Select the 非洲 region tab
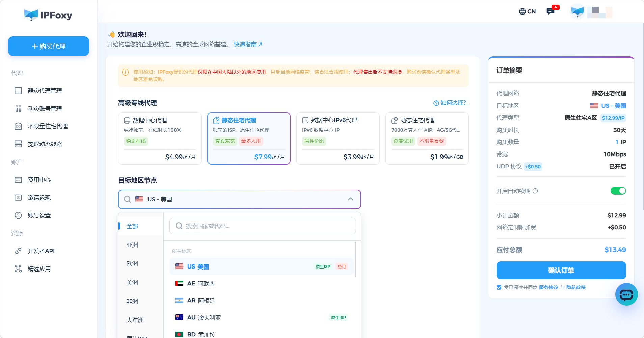The image size is (644, 338). (141, 301)
